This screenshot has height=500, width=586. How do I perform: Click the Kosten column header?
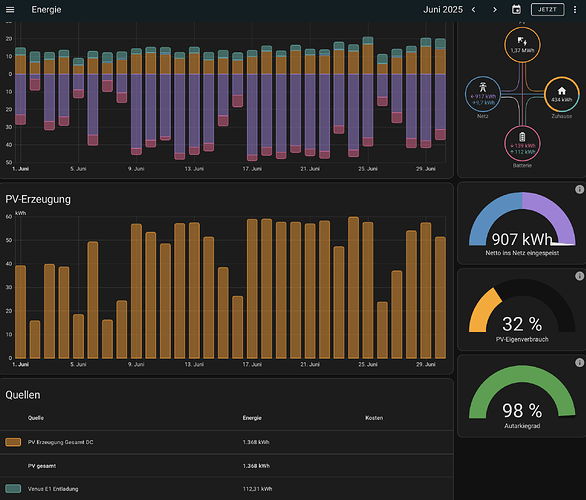coord(374,418)
